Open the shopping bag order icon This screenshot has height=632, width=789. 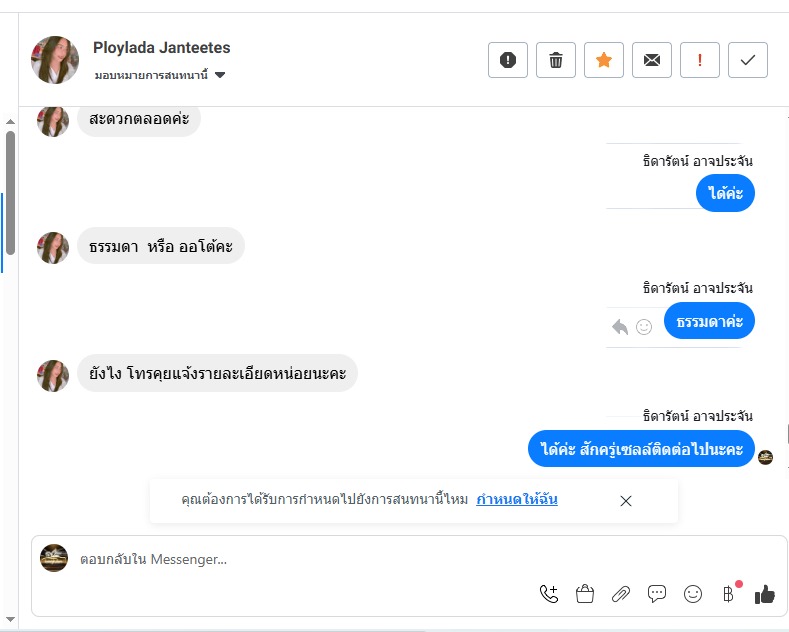tap(585, 594)
